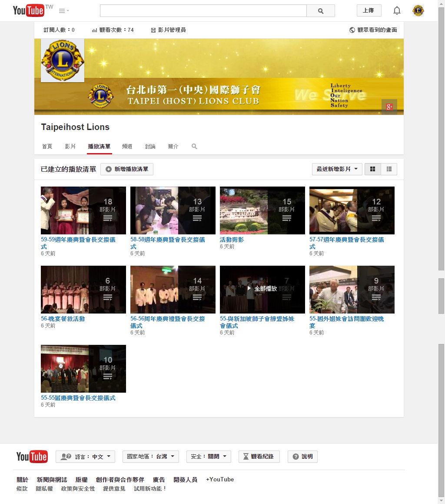The width and height of the screenshot is (445, 504).
Task: Click the 上傳 upload button
Action: (x=369, y=10)
